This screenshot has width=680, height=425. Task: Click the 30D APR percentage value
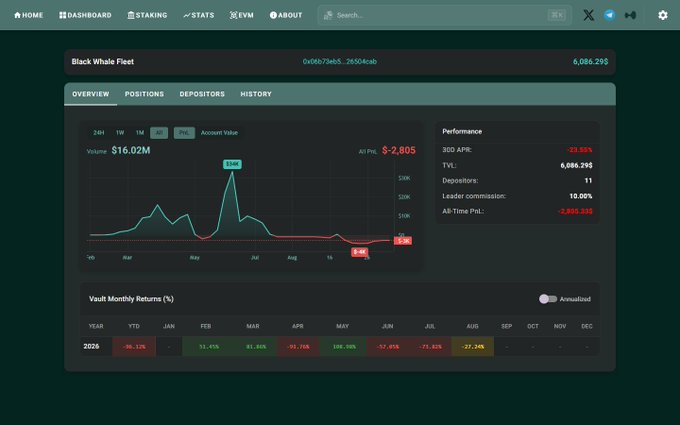coord(579,150)
